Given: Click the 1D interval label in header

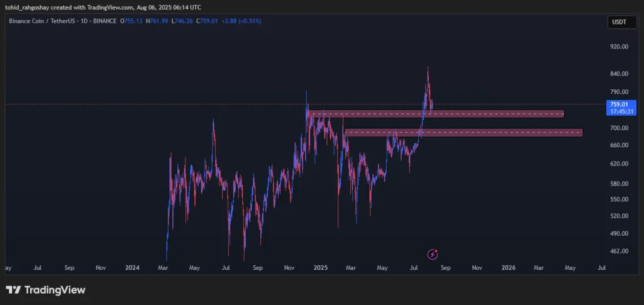Looking at the screenshot, I should pos(84,21).
